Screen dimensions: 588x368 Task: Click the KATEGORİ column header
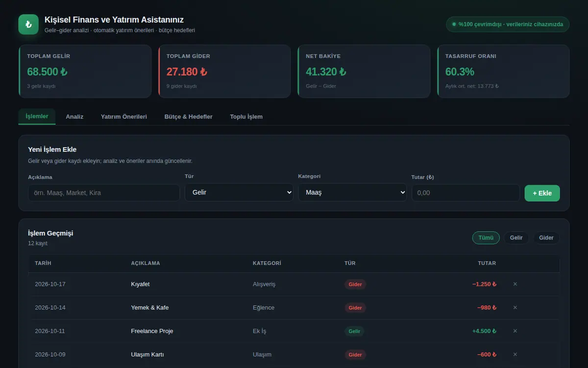(267, 263)
